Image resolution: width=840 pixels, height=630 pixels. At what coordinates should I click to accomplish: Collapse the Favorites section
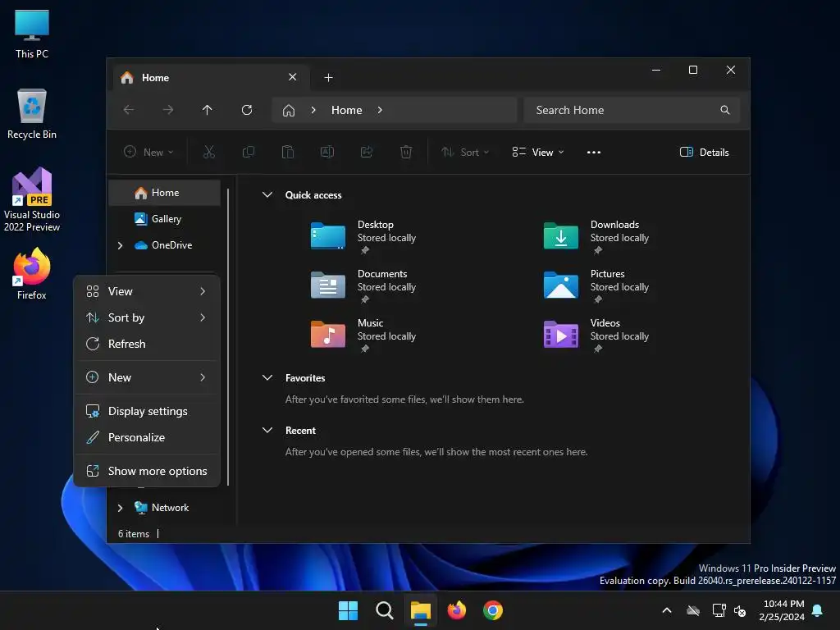267,377
